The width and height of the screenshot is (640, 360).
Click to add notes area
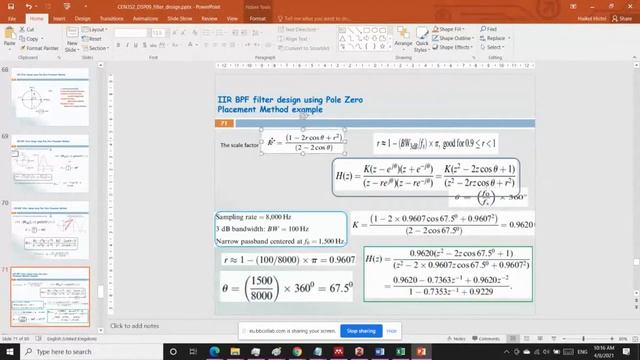(135, 326)
